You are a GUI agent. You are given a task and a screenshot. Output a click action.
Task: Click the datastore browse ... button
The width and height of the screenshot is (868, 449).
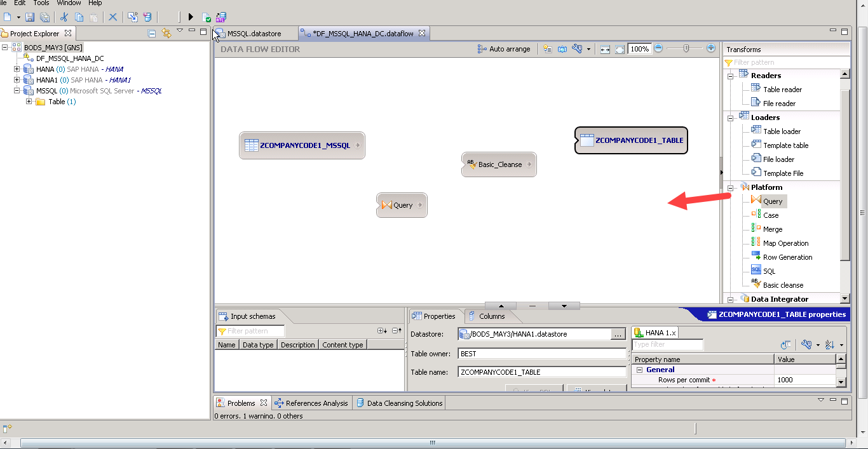619,333
